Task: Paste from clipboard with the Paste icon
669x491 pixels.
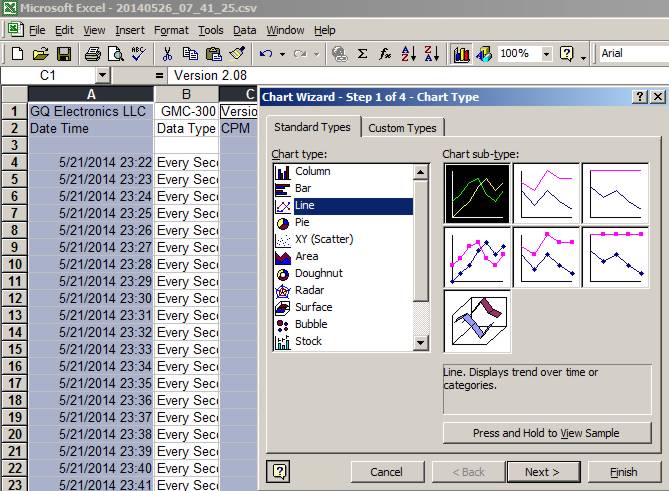Action: point(214,54)
